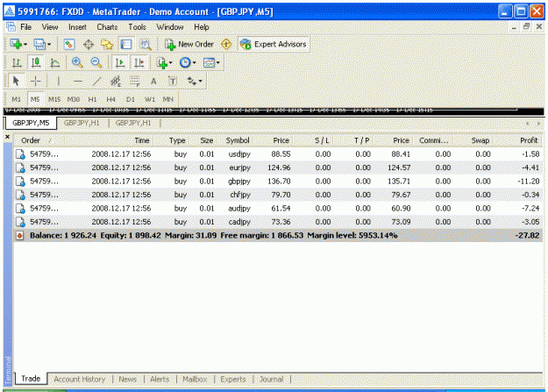Click the Zoom In magnifier icon
Image resolution: width=548 pixels, height=392 pixels.
[77, 63]
